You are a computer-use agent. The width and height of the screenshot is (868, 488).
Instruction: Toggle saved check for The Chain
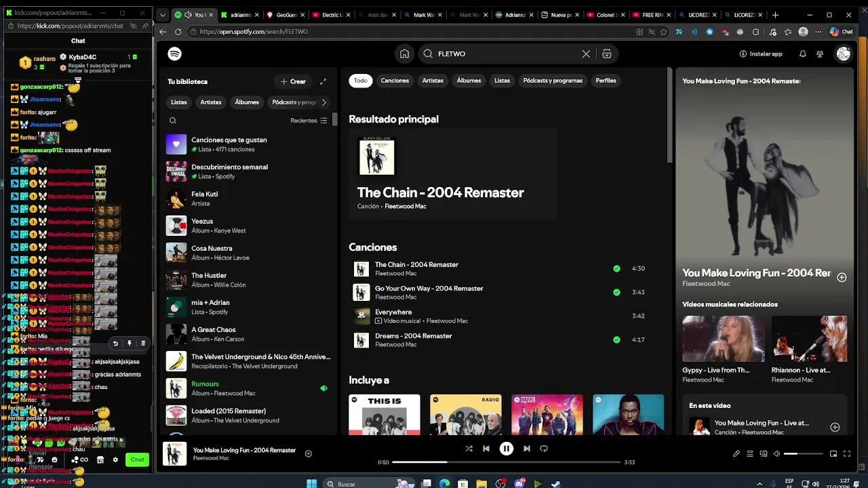[616, 268]
